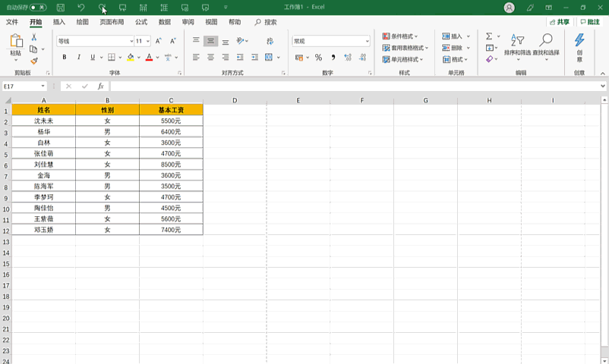This screenshot has width=609, height=364.
Task: Toggle bold formatting
Action: 64,57
